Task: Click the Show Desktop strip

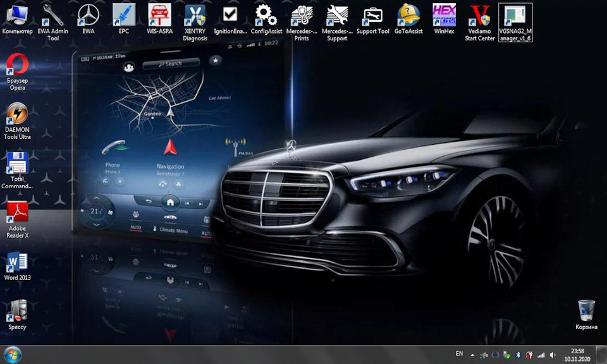Action: 601,355
